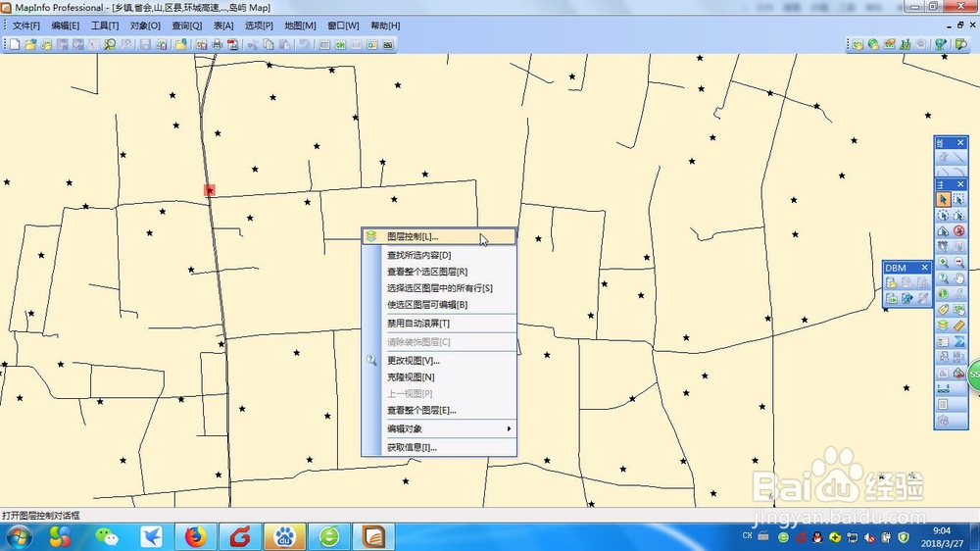This screenshot has width=980, height=551.
Task: Open the 查询[Q] menu
Action: tap(187, 25)
